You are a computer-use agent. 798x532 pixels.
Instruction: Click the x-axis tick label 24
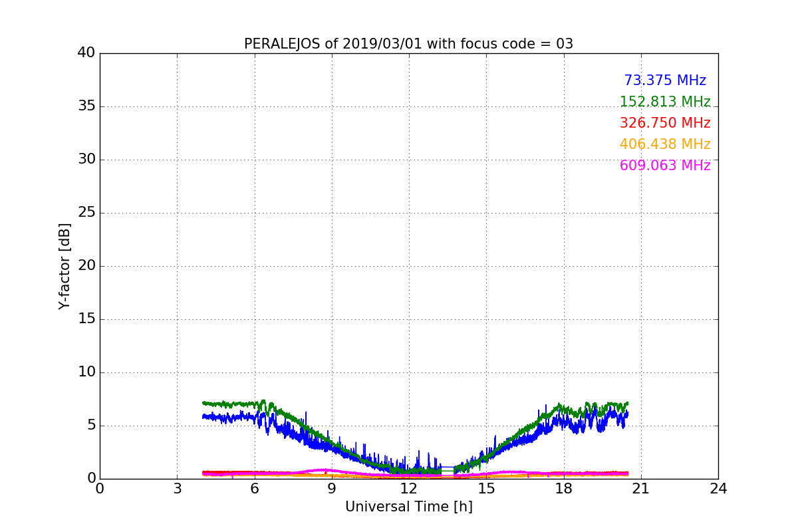point(718,489)
